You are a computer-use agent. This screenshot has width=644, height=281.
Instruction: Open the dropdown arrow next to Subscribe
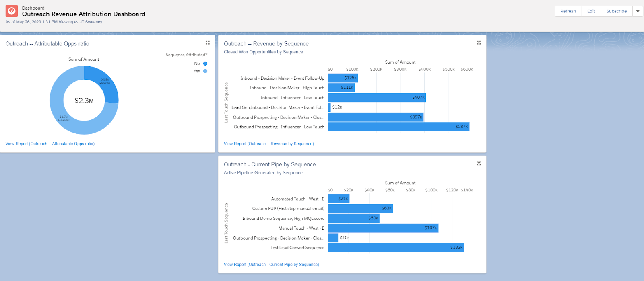tap(638, 11)
